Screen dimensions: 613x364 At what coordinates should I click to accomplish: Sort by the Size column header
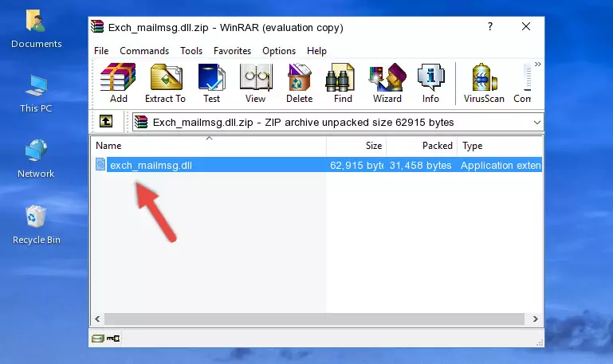point(356,146)
